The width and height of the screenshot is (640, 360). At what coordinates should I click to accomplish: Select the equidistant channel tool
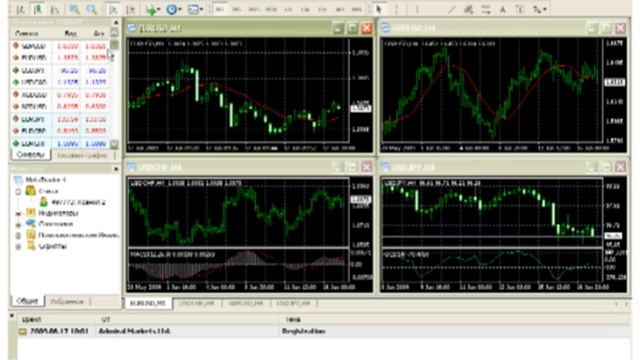(x=469, y=9)
